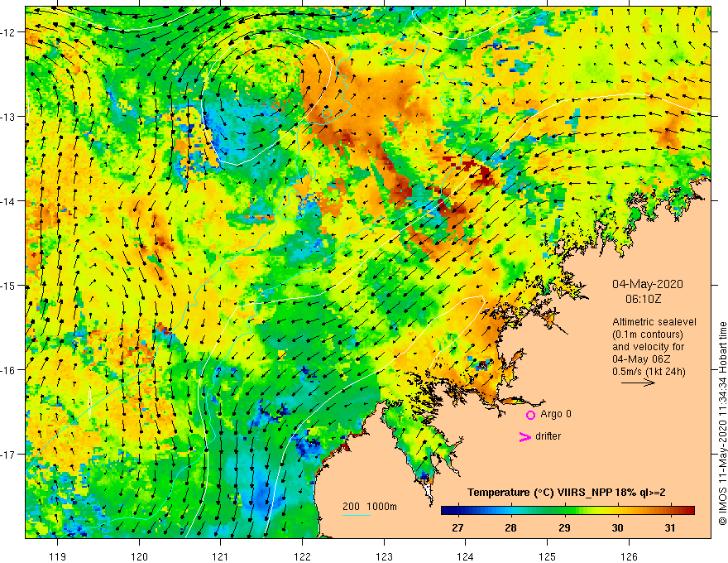Click the colorbar '30' value label
Viewport: 728px width, 563px height.
[617, 527]
